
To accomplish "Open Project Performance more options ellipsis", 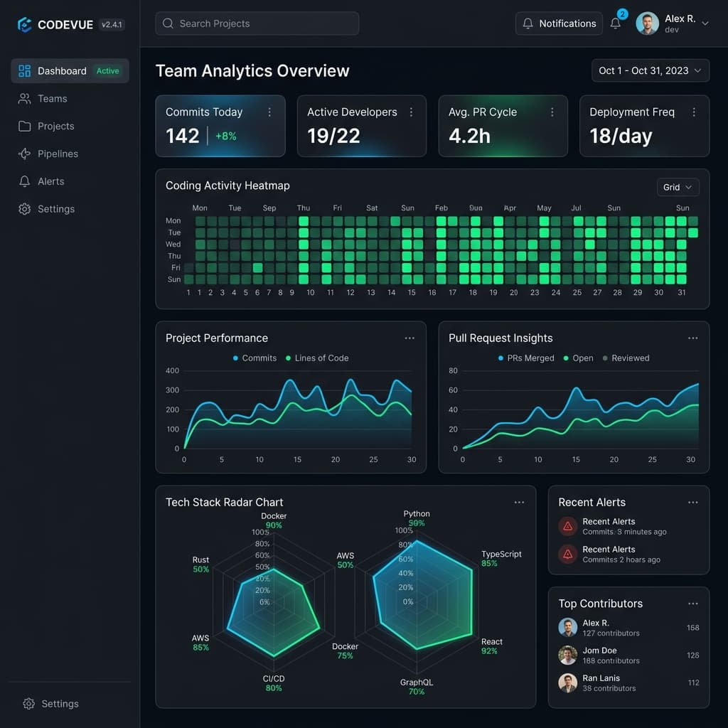I will click(409, 338).
